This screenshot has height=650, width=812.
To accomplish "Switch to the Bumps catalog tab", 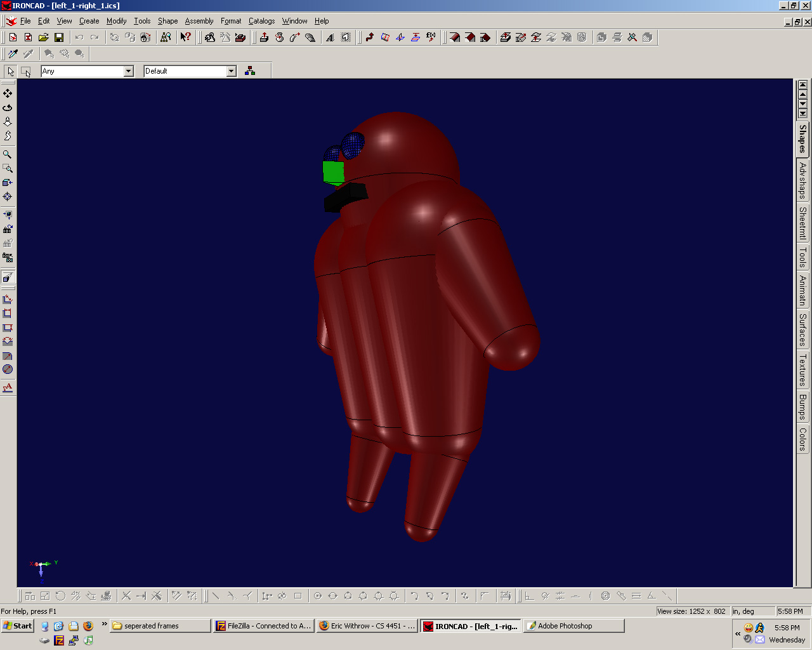I will [x=802, y=407].
